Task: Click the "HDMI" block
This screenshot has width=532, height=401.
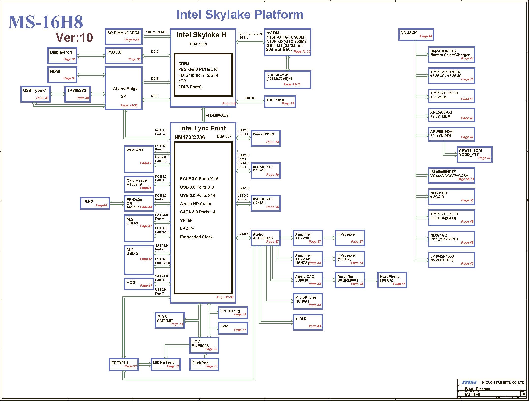Action: click(62, 75)
